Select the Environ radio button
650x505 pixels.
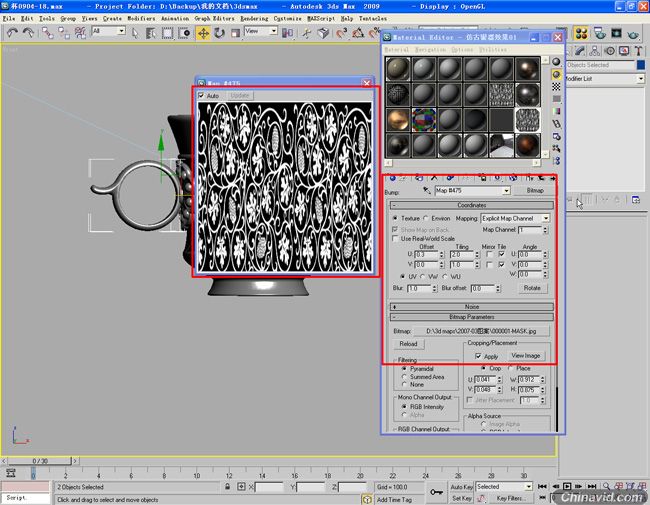(x=425, y=218)
